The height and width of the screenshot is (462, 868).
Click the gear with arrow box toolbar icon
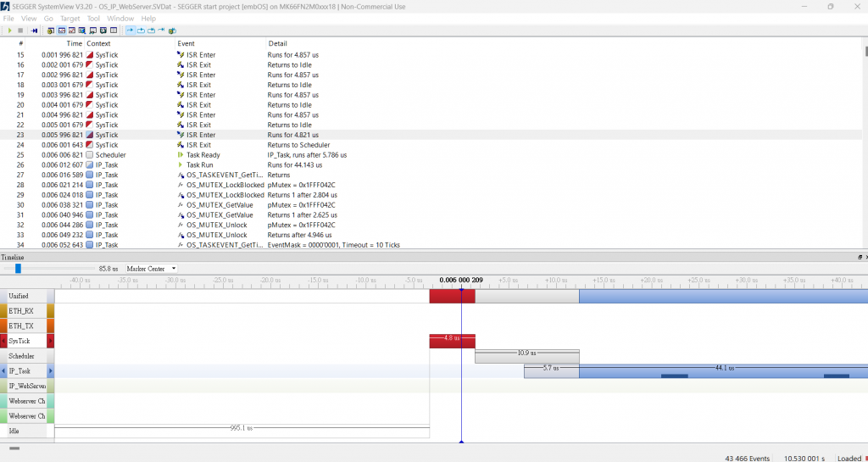(x=172, y=31)
